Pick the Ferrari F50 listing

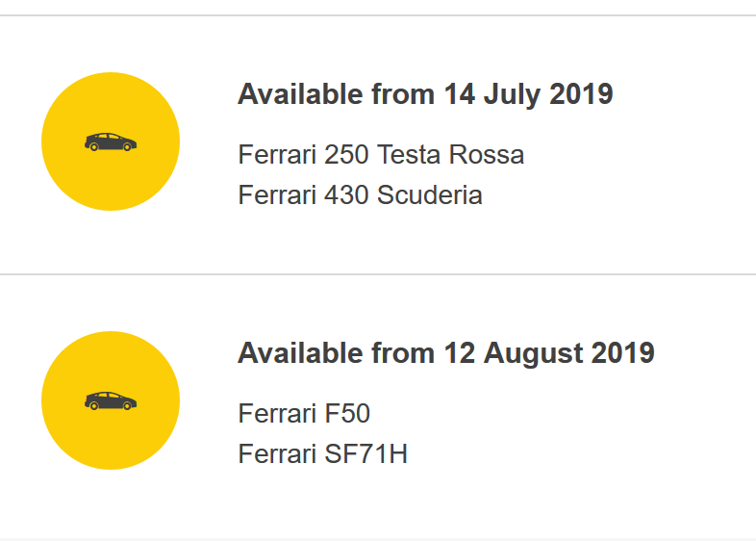[x=303, y=414]
